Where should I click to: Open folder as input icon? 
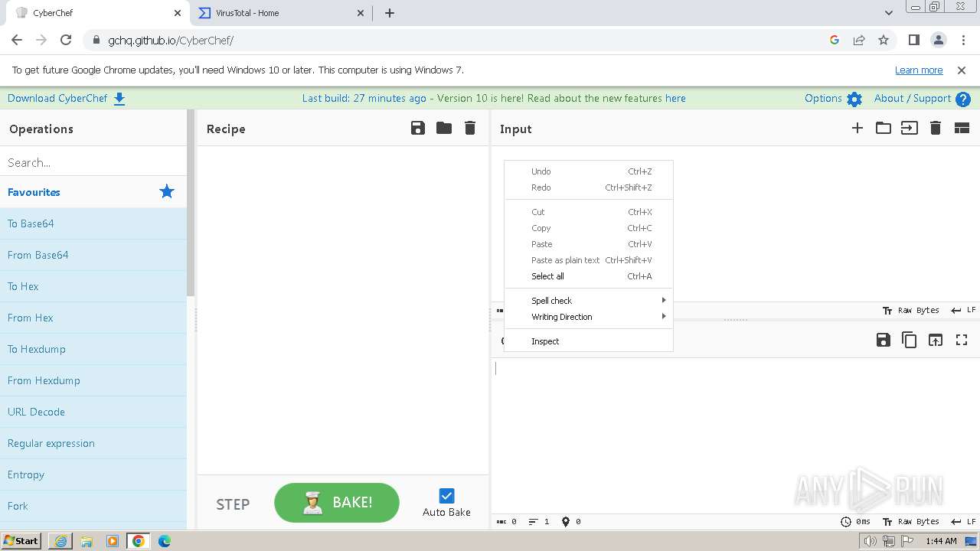pyautogui.click(x=884, y=129)
